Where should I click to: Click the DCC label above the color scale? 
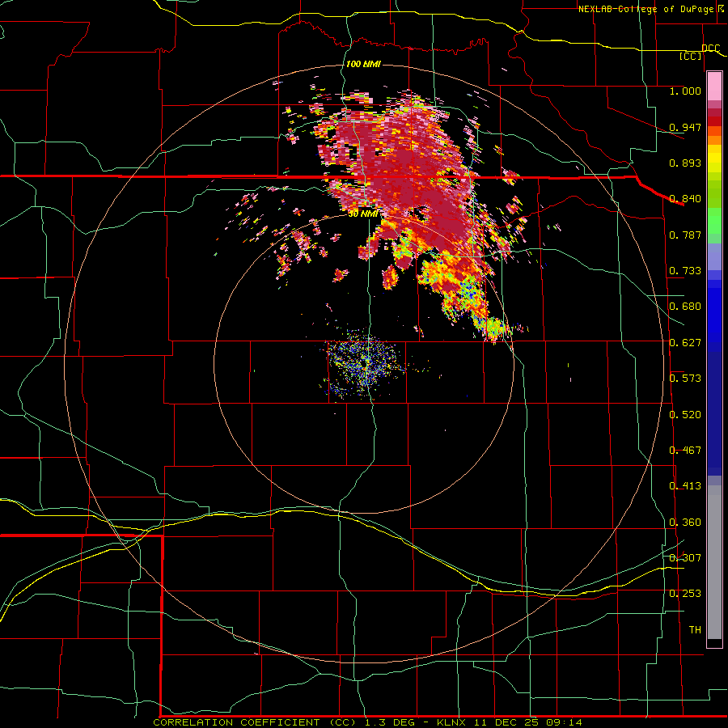click(710, 49)
